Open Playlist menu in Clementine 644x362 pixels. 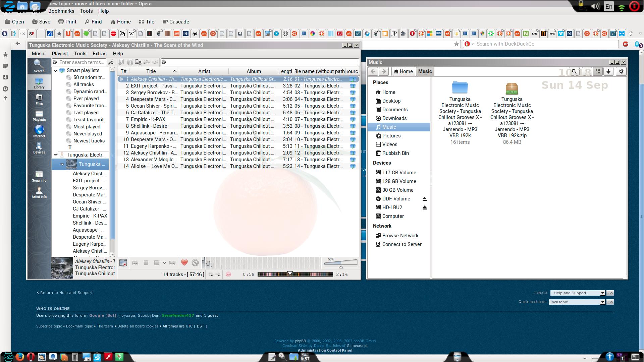[60, 54]
